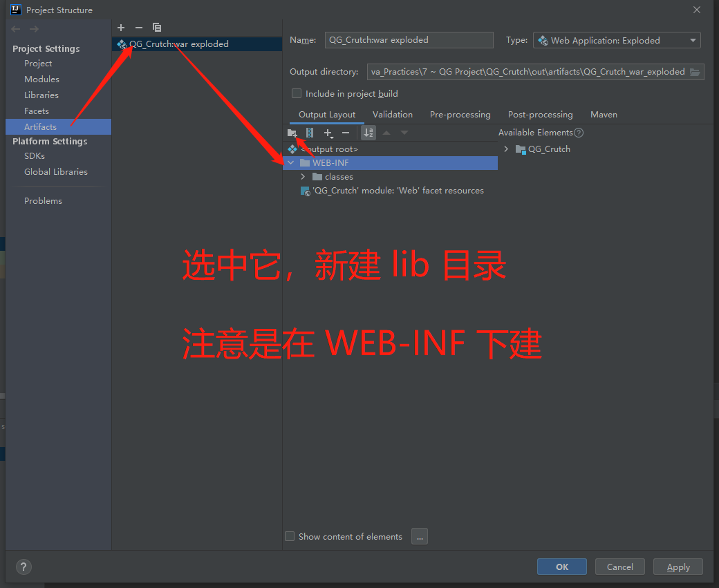Remove element minus icon in layout toolbar

pos(346,133)
